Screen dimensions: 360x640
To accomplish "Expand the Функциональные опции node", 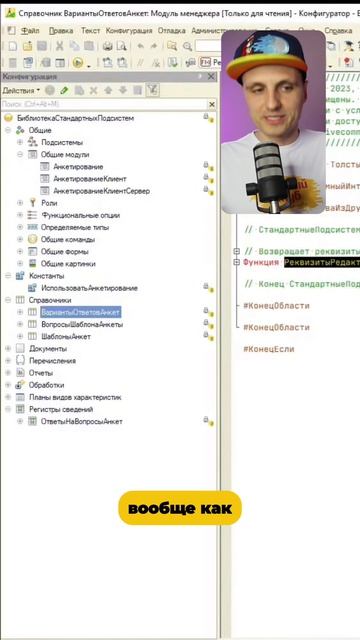I will 20,215.
